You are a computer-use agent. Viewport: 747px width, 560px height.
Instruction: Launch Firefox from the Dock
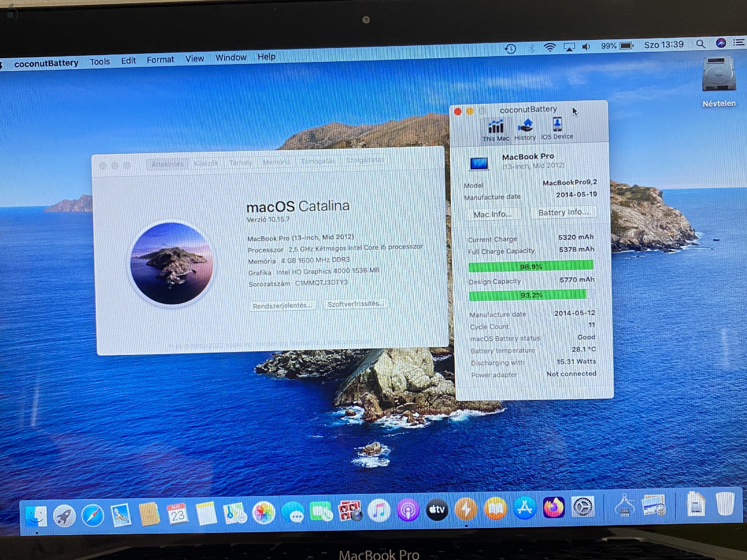point(554,507)
